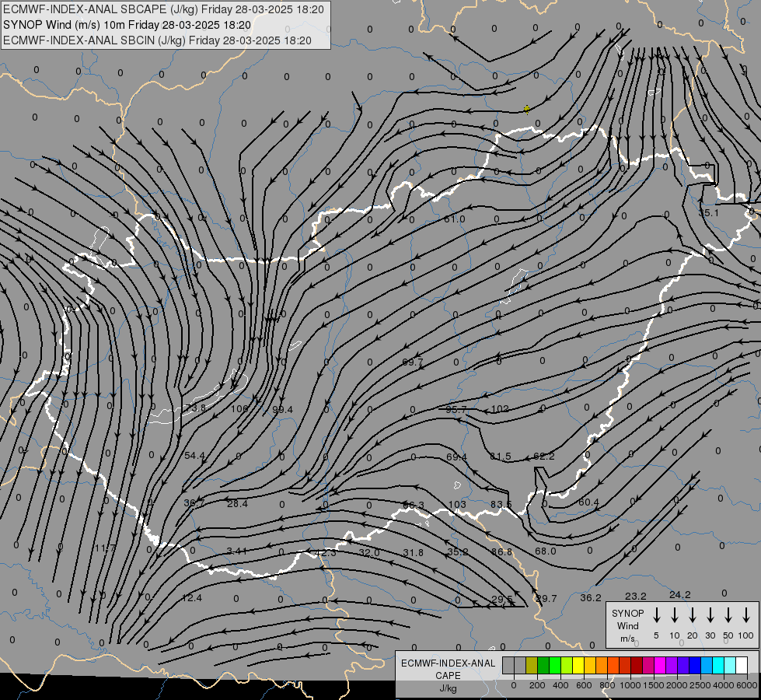The width and height of the screenshot is (761, 700).
Task: Click the 50 m/s wind arrow in legend
Action: (728, 615)
